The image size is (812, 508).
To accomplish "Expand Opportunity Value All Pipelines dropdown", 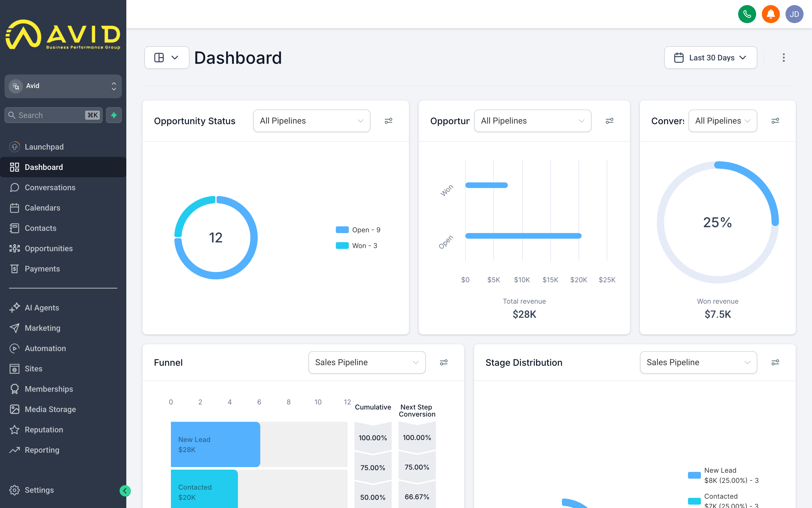I will click(x=533, y=121).
